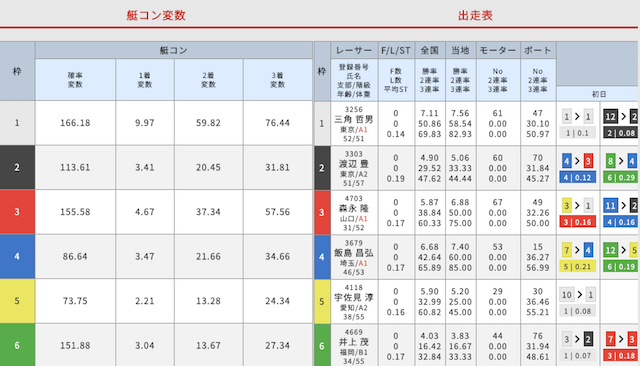Select the yellow lane 5 badge in 艇コン table

pos(17,301)
